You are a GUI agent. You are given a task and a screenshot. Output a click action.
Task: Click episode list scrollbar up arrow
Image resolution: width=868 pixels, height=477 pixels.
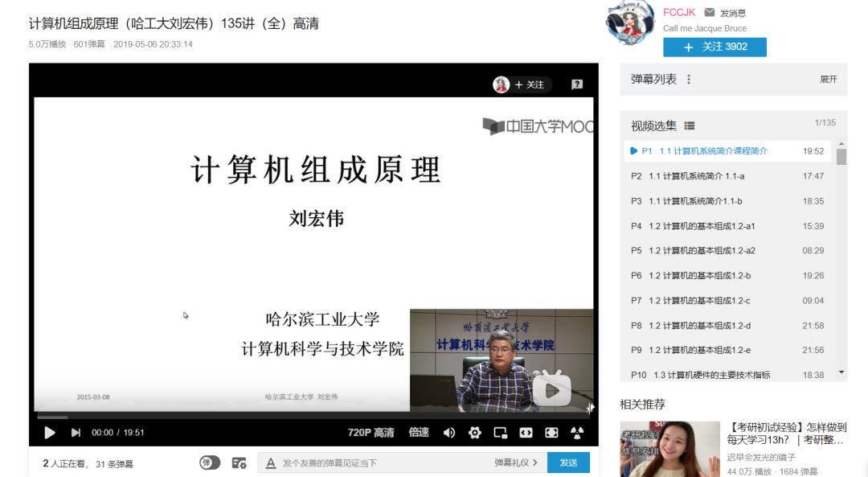[841, 143]
